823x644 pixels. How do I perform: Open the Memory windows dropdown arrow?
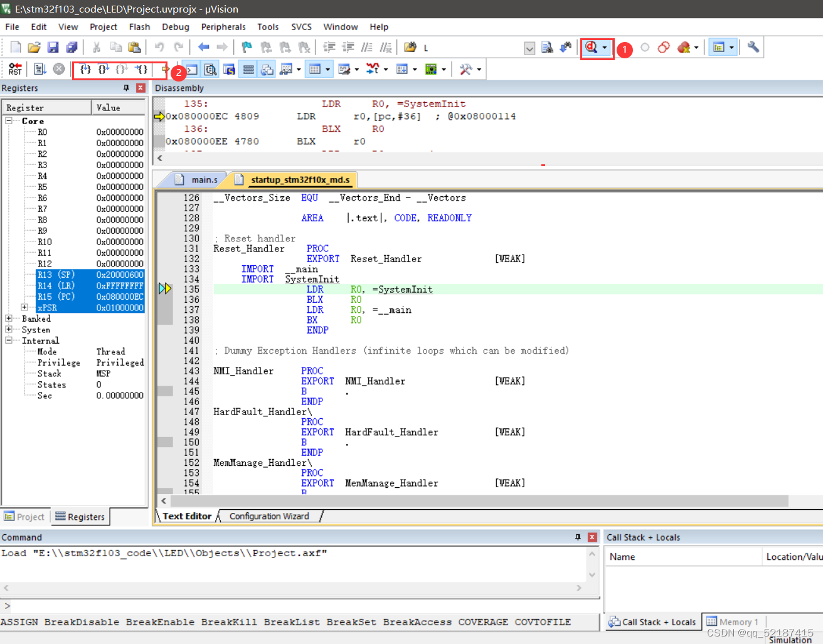click(328, 69)
